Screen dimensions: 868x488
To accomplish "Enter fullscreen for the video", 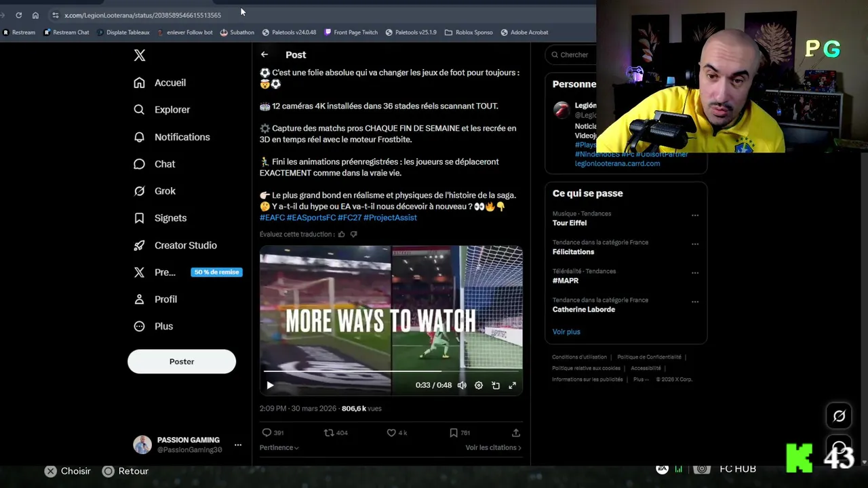I will [513, 385].
